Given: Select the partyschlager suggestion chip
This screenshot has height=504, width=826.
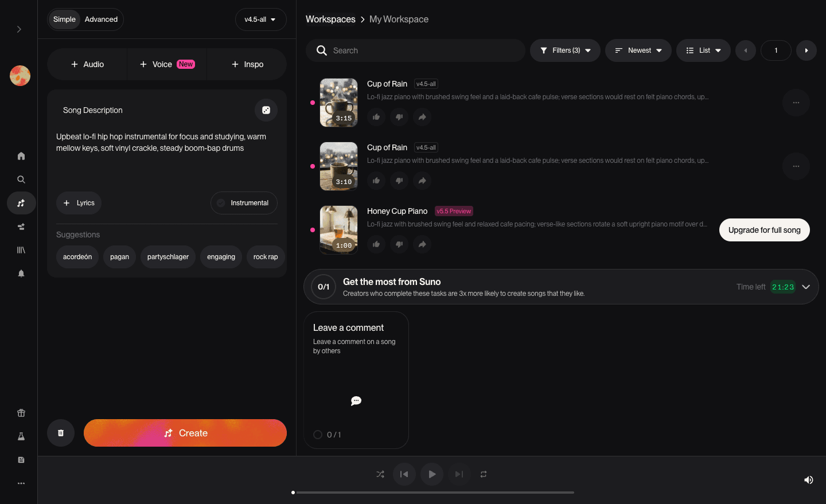Looking at the screenshot, I should click(x=168, y=257).
